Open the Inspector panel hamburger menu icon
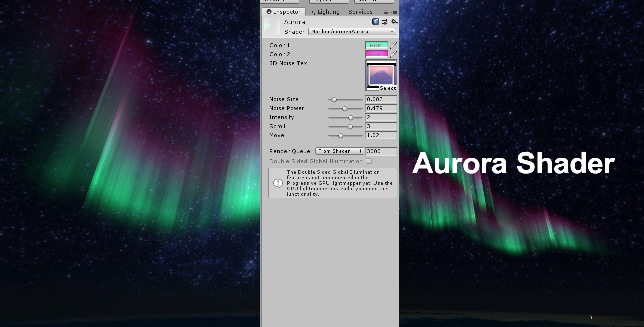Viewport: 644px width, 327px height. pos(394,11)
